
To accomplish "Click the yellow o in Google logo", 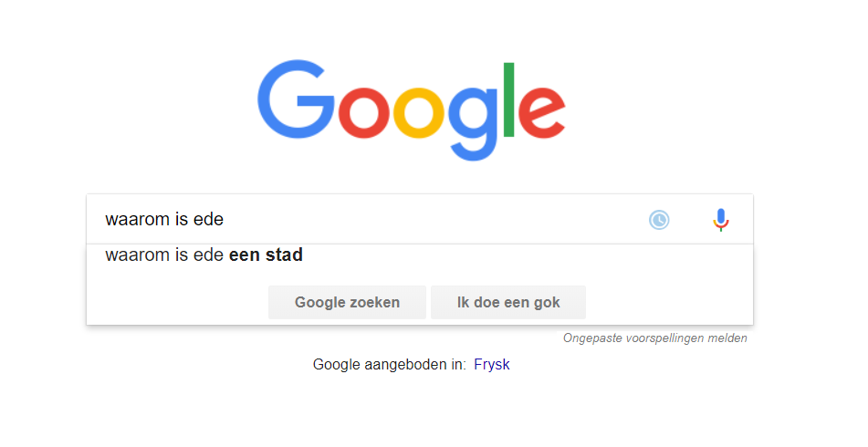I will click(419, 113).
